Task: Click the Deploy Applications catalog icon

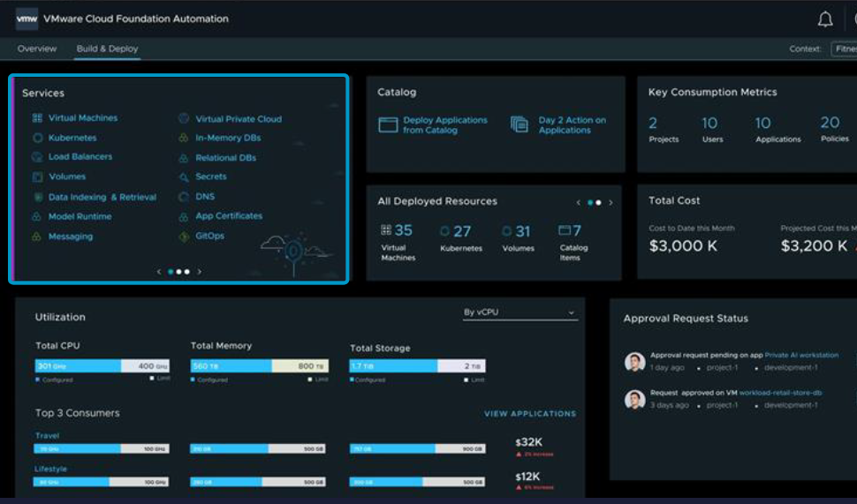Action: coord(388,125)
